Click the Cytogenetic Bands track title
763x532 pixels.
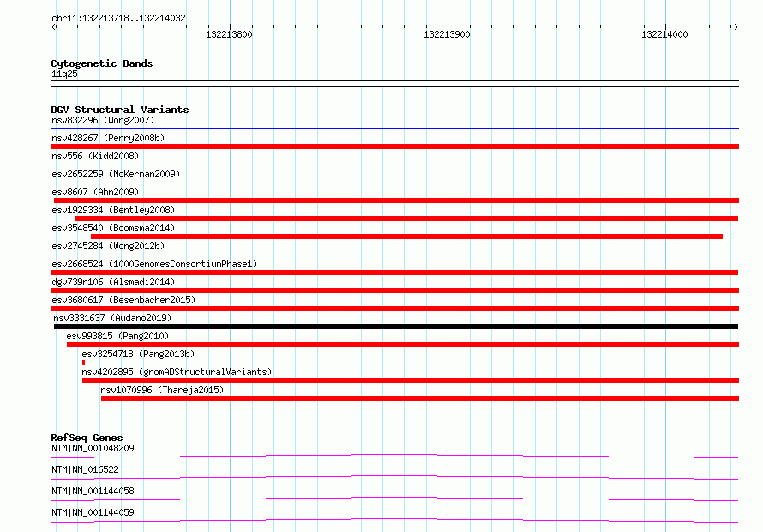(x=102, y=63)
